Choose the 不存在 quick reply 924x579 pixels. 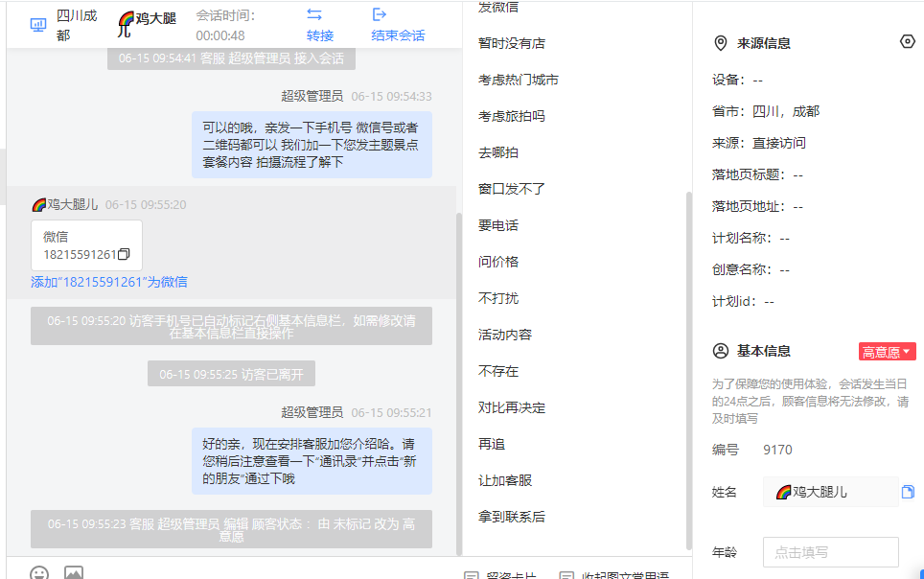[x=498, y=371]
